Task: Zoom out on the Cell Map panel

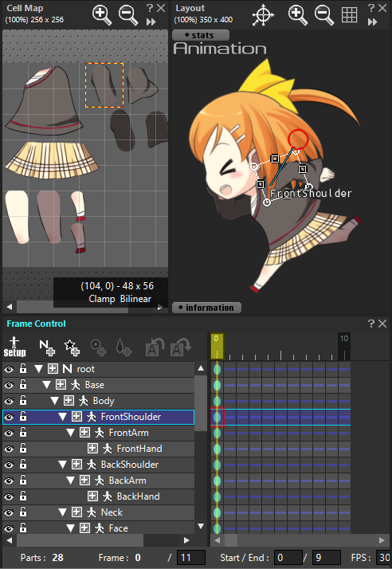Action: point(128,15)
